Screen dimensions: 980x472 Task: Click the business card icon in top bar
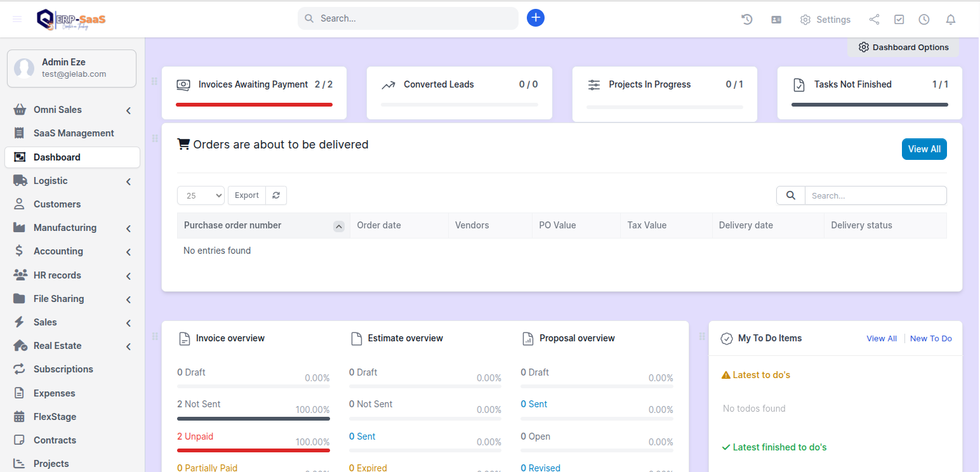tap(776, 20)
